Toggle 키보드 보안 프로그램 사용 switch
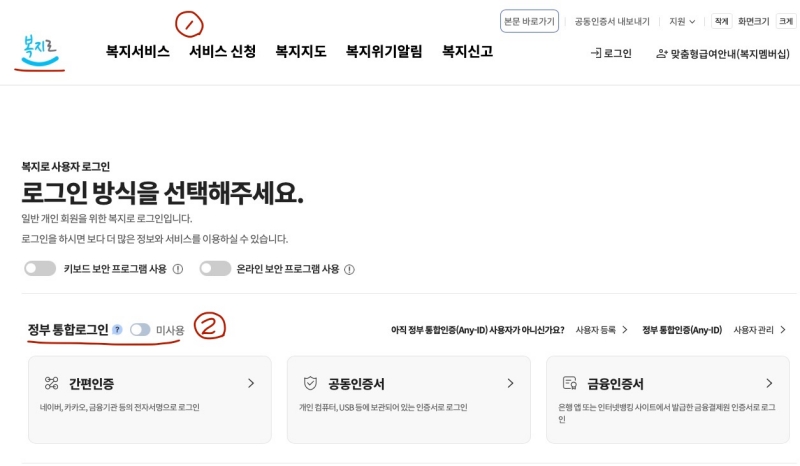The width and height of the screenshot is (800, 466). 40,268
